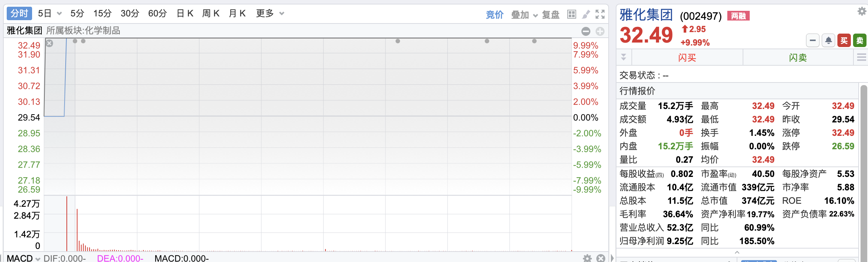Viewport: 868px width, 262px height.
Task: Switch to the 5分 chart tab
Action: [x=77, y=13]
